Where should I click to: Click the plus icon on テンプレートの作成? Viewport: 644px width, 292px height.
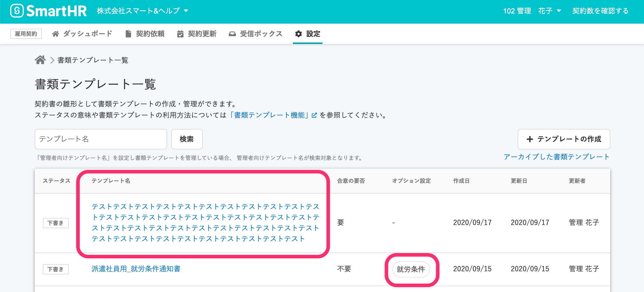click(x=530, y=139)
